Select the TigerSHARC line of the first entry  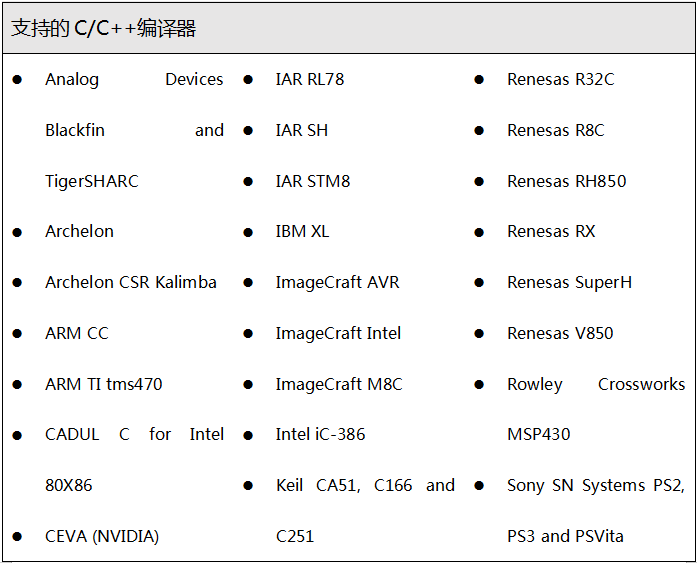pyautogui.click(x=92, y=181)
